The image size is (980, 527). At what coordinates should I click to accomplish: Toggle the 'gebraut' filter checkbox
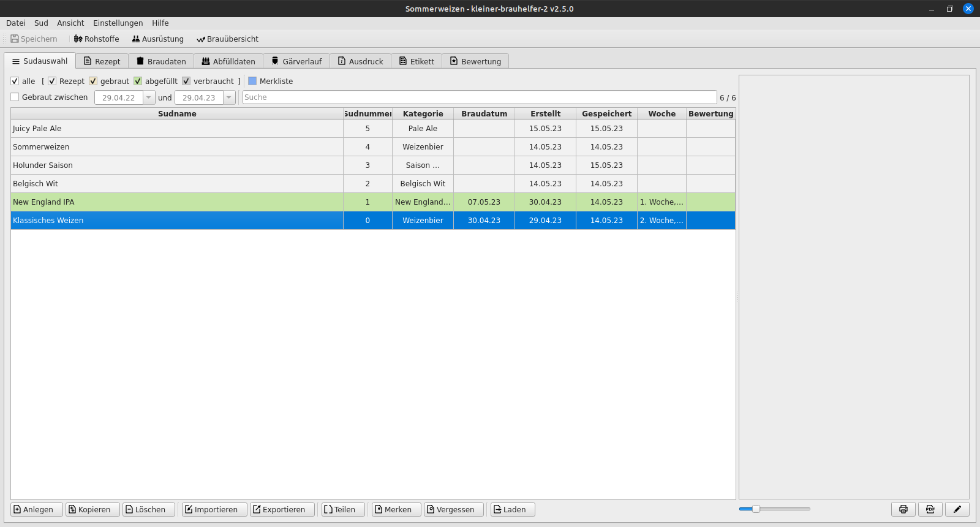click(93, 81)
